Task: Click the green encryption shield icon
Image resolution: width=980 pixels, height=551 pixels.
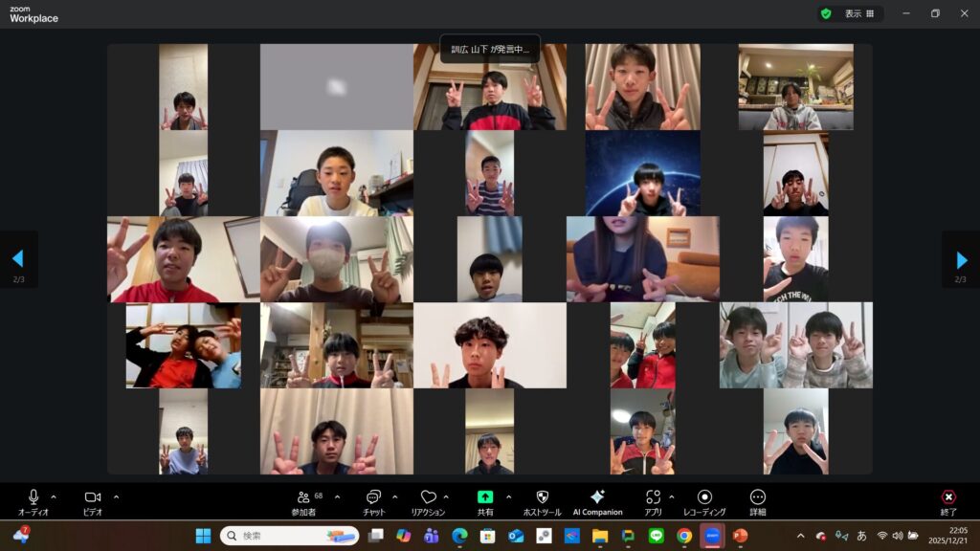Action: pyautogui.click(x=826, y=14)
